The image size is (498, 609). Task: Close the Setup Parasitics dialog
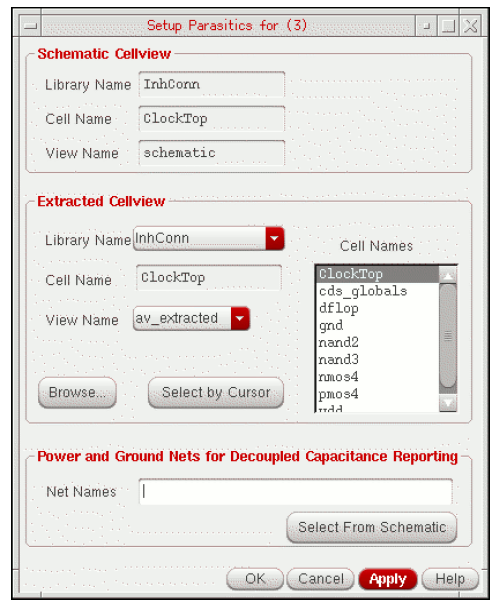click(x=470, y=26)
